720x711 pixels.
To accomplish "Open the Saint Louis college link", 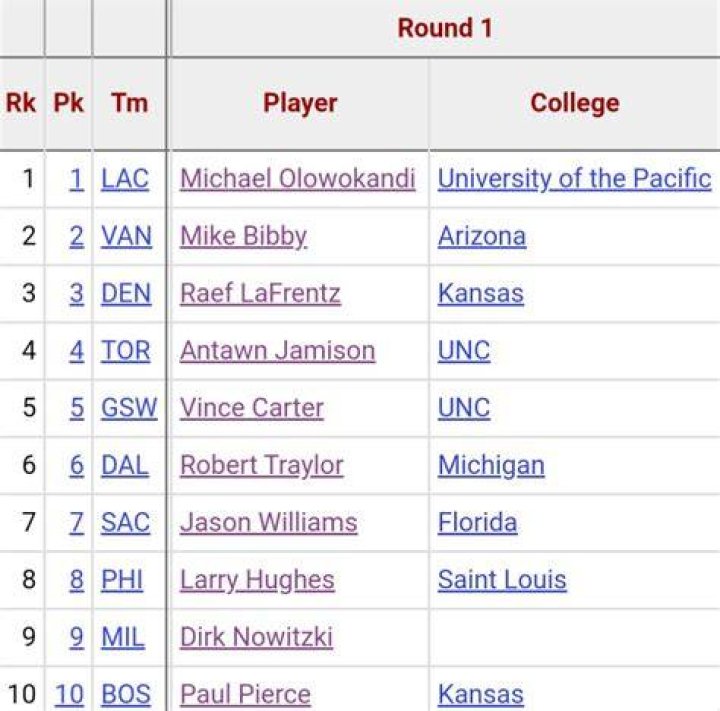I will (x=502, y=580).
